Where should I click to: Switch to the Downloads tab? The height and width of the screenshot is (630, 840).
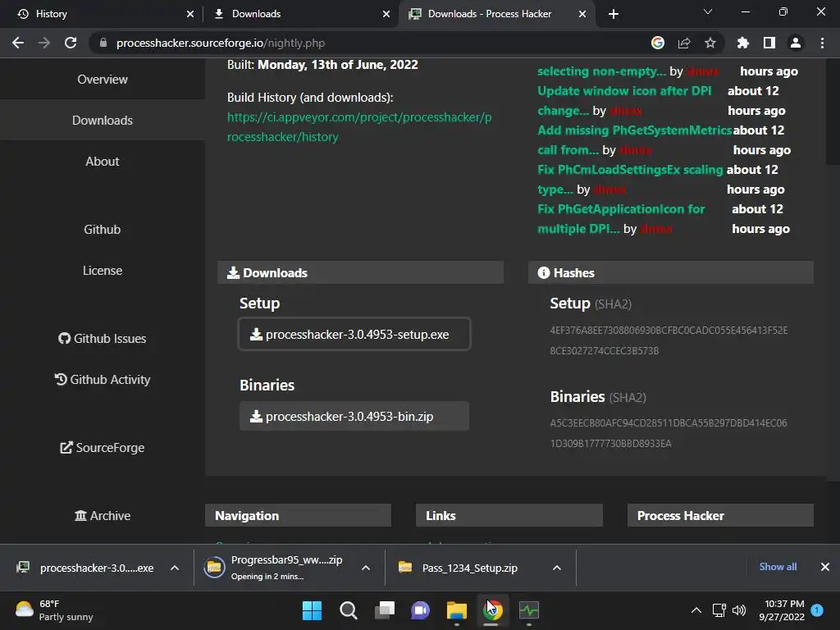[300, 14]
